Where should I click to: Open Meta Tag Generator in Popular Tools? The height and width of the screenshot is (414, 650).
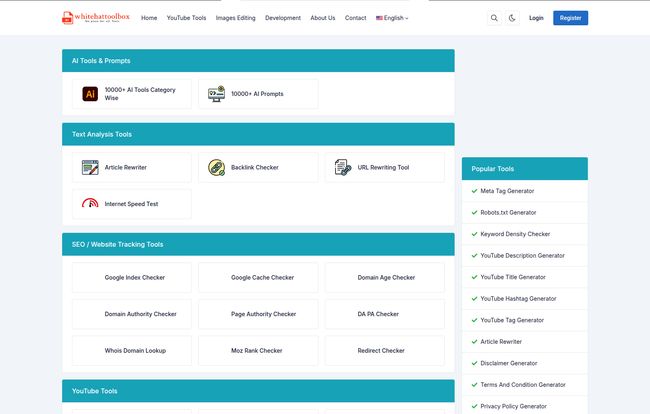tap(507, 191)
